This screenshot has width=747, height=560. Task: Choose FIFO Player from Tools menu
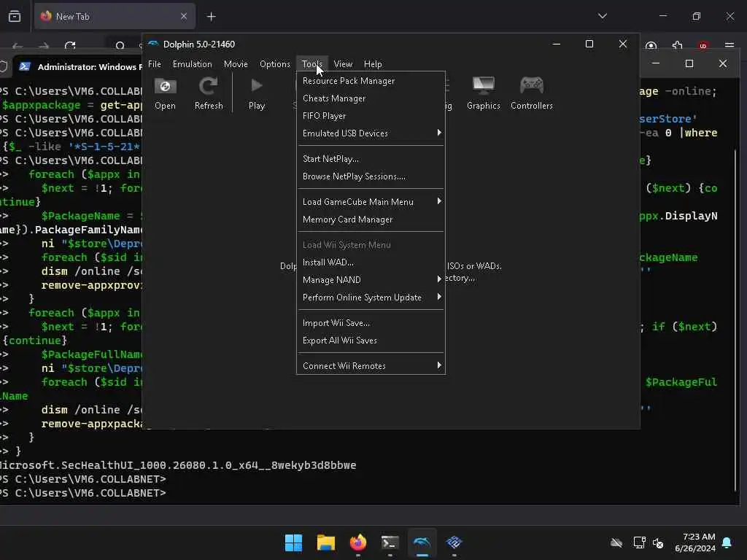tap(371, 116)
